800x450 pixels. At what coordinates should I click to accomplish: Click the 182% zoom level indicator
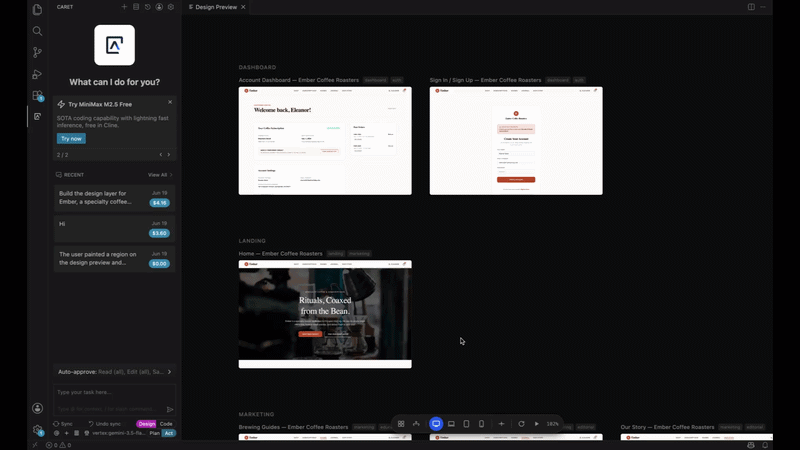(x=553, y=424)
